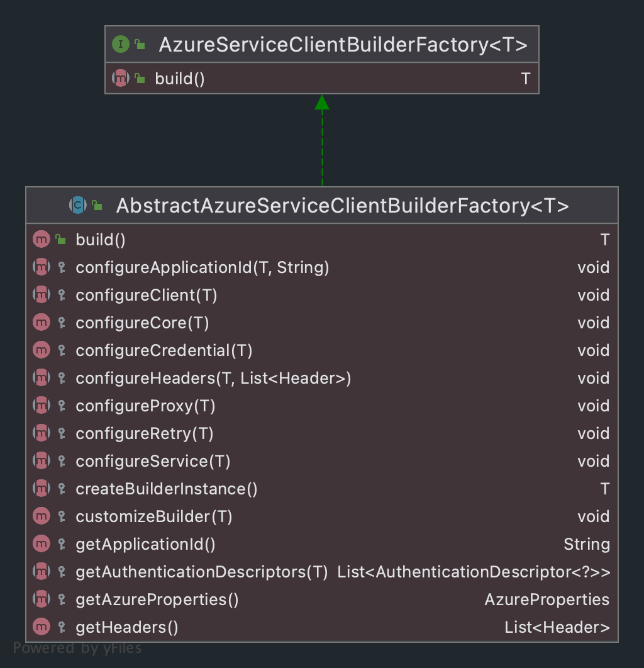Click the method icon for getHeaders
The height and width of the screenshot is (668, 644).
point(42,627)
